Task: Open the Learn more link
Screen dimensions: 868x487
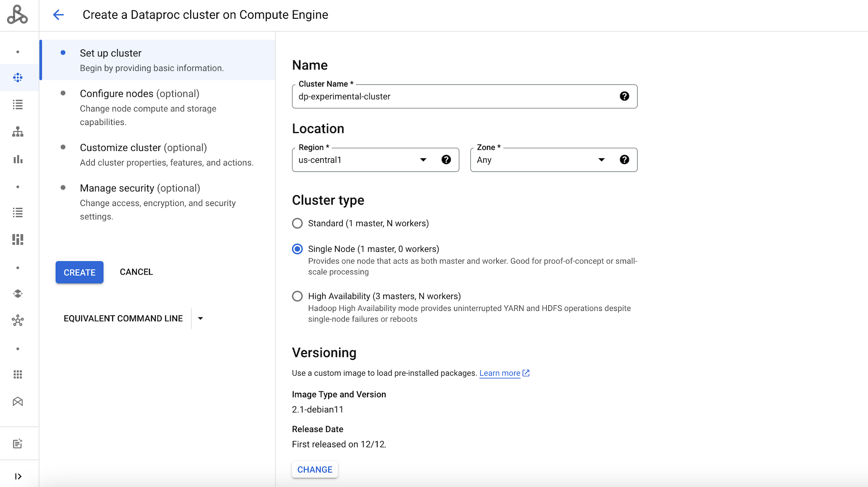Action: (x=499, y=373)
